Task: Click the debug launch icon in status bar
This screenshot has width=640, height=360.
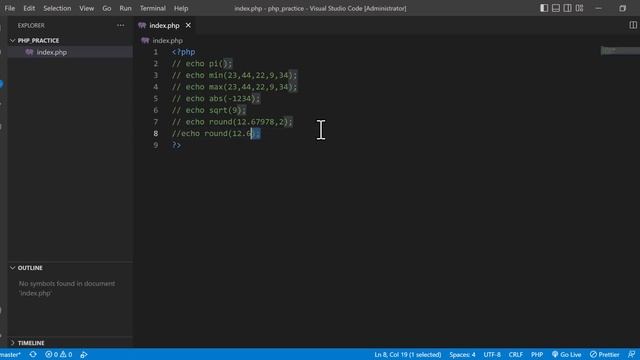Action: coord(84,354)
